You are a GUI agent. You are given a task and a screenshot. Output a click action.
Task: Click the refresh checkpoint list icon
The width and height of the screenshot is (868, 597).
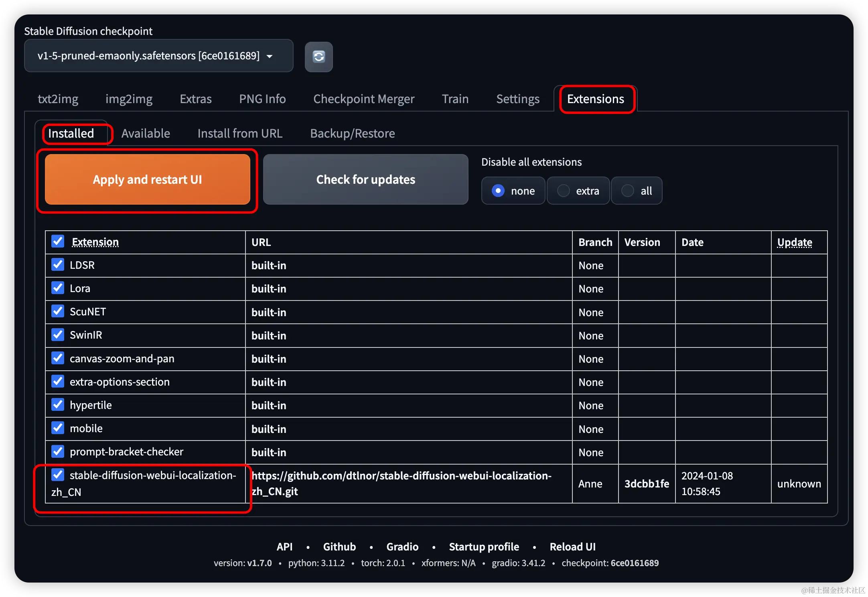tap(318, 57)
